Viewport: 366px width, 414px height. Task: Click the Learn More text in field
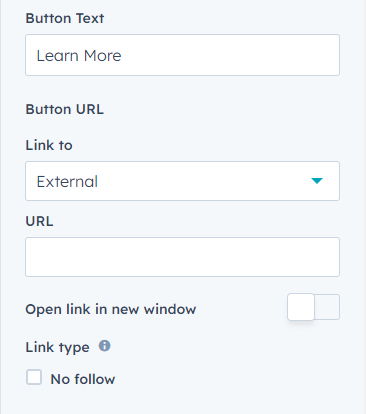[x=79, y=56]
